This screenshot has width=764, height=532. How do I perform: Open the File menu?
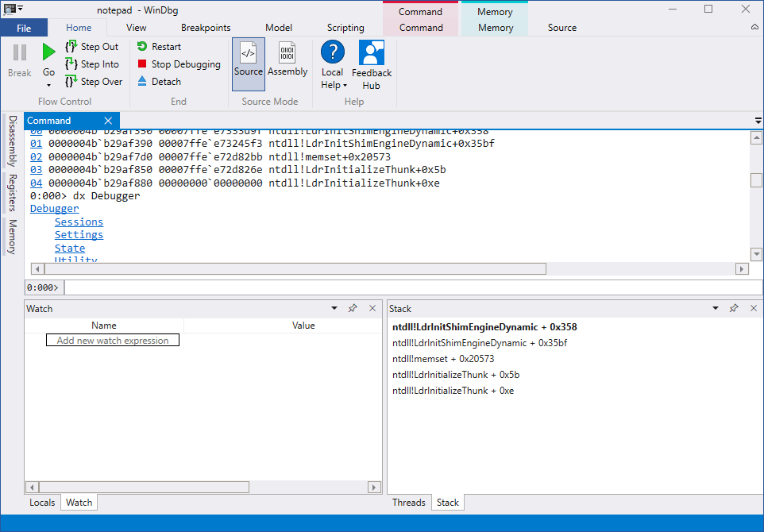[x=24, y=28]
